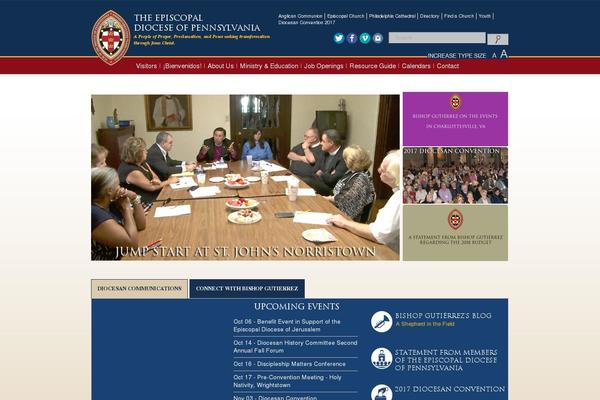The height and width of the screenshot is (400, 600).
Task: Open Oct 06 Benefit Event for Jerusalem
Action: point(287,325)
